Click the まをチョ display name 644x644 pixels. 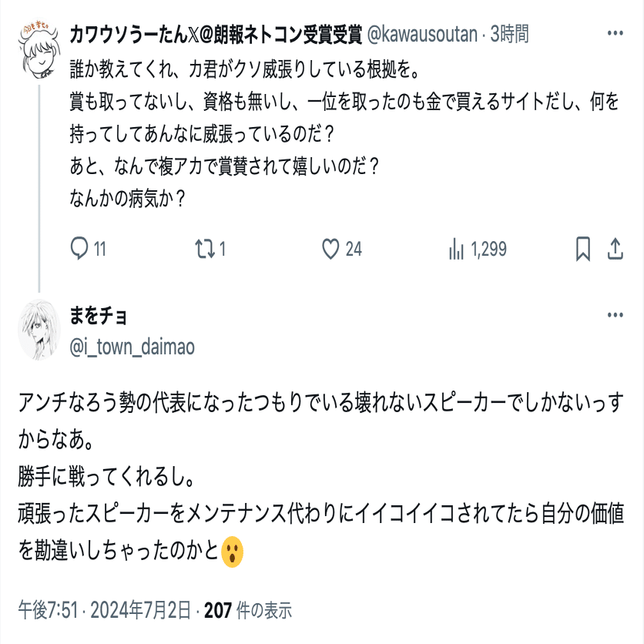tap(98, 317)
